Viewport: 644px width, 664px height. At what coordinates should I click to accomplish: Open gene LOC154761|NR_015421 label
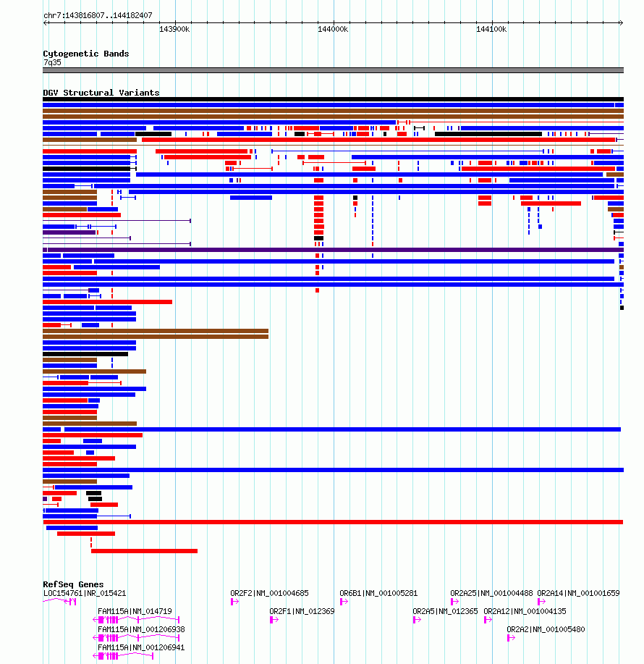tap(85, 593)
